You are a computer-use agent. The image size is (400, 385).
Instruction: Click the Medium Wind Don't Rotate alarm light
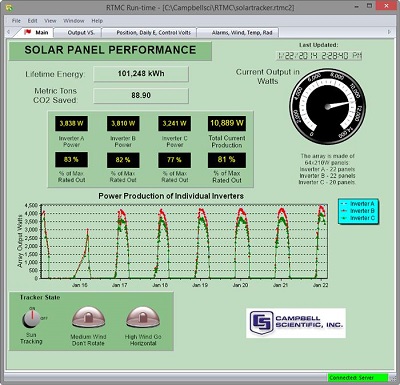88,317
